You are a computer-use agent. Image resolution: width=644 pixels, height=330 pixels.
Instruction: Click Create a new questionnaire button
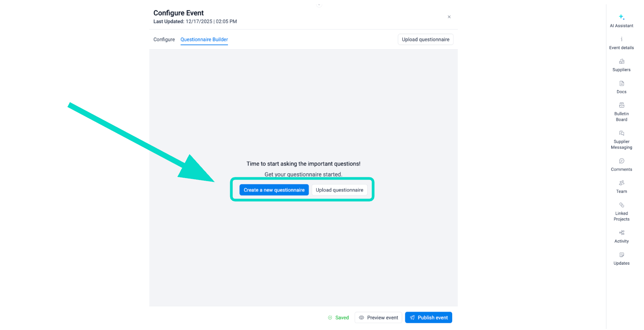274,190
